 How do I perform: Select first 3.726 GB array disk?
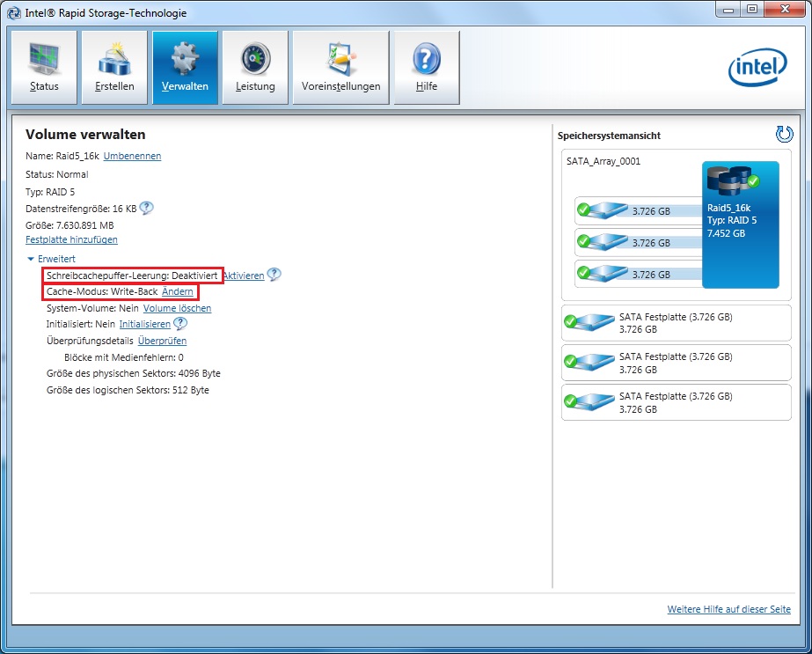point(639,211)
